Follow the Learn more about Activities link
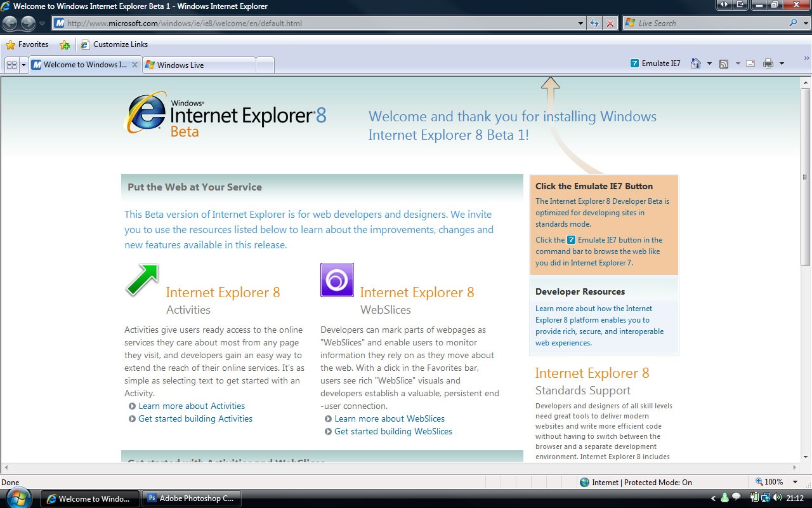Image resolution: width=812 pixels, height=508 pixels. click(x=192, y=406)
